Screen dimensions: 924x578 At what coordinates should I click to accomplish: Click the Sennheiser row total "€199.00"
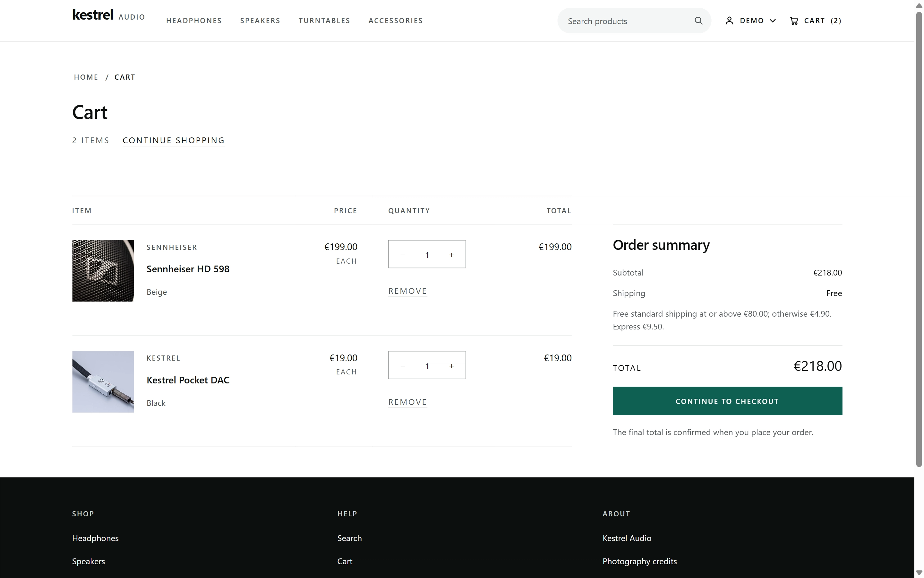point(555,247)
